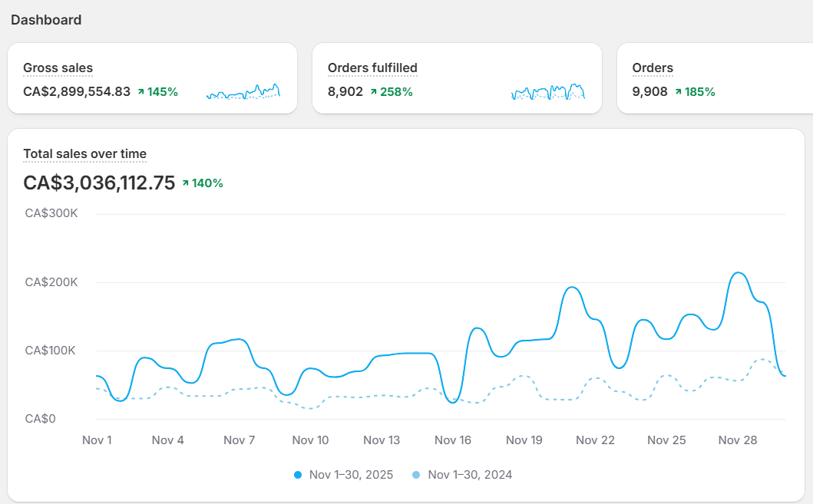The image size is (813, 504).
Task: Click the green up arrow beside 258%
Action: pos(373,92)
